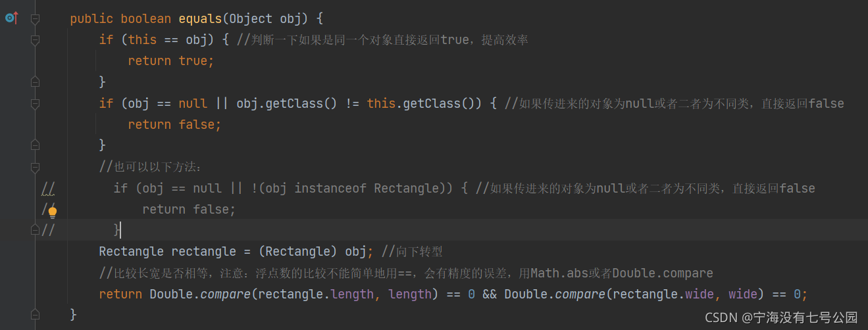This screenshot has width=868, height=330.
Task: Click the yellow lightbulb quick-fix icon
Action: (x=52, y=210)
